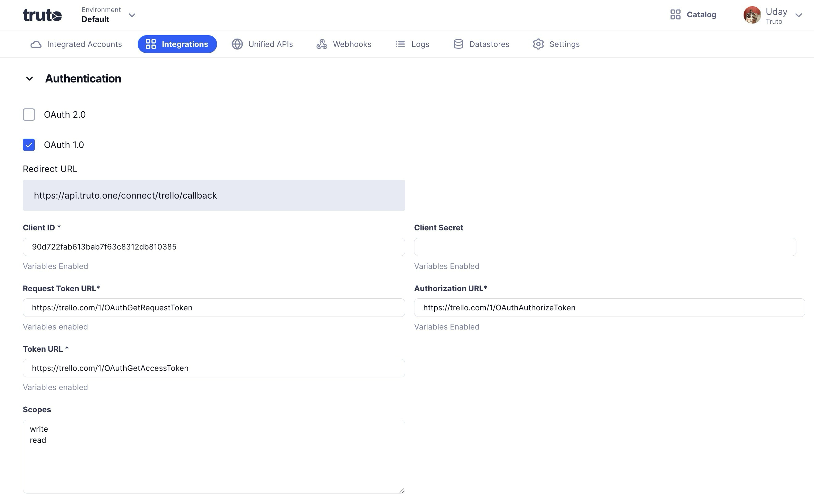Screen dimensions: 814x504
Task: Go to the Integrated Accounts tab
Action: (76, 44)
